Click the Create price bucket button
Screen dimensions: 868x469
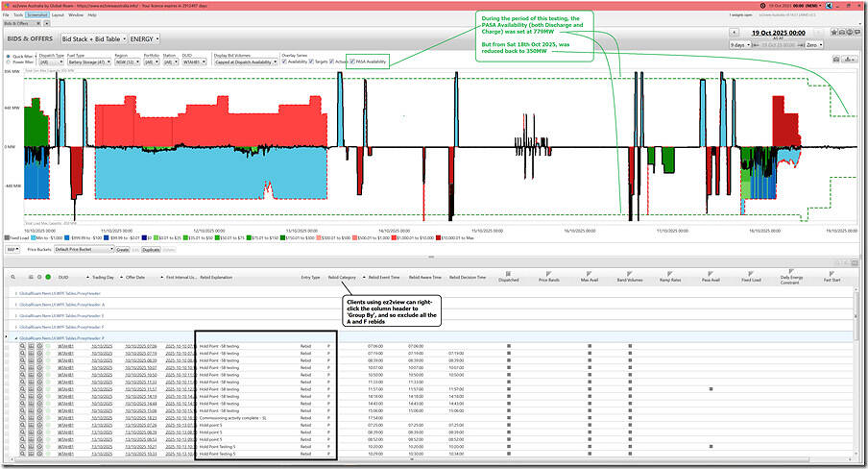pos(122,250)
